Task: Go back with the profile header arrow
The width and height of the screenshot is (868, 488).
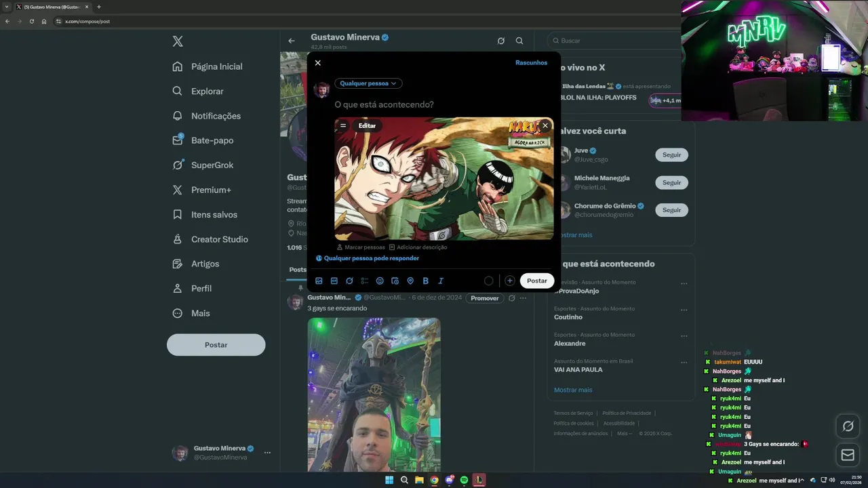Action: coord(292,41)
